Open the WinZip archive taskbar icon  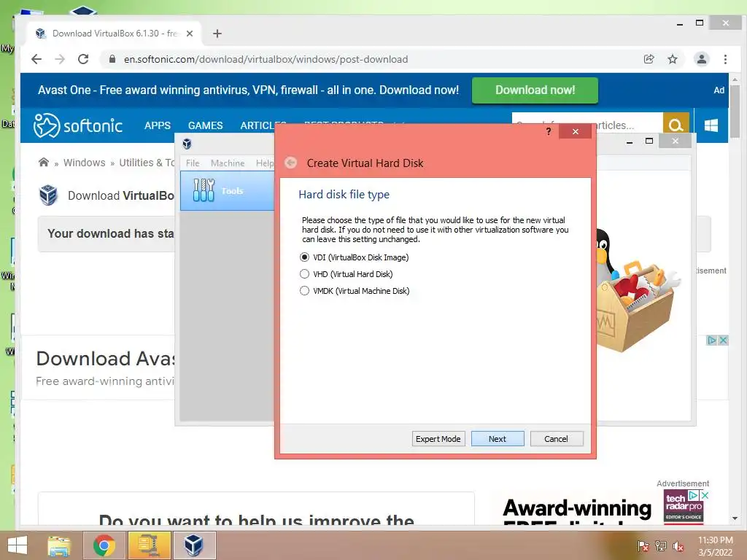[149, 545]
